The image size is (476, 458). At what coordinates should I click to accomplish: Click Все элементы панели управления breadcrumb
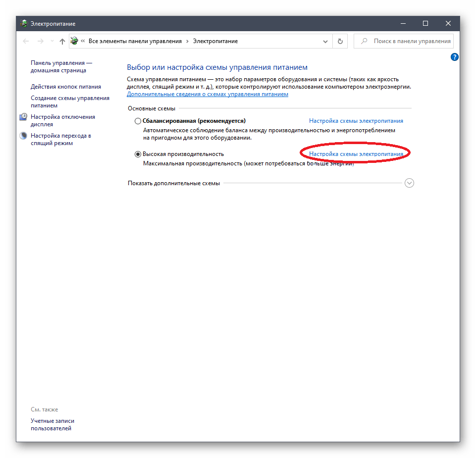135,42
